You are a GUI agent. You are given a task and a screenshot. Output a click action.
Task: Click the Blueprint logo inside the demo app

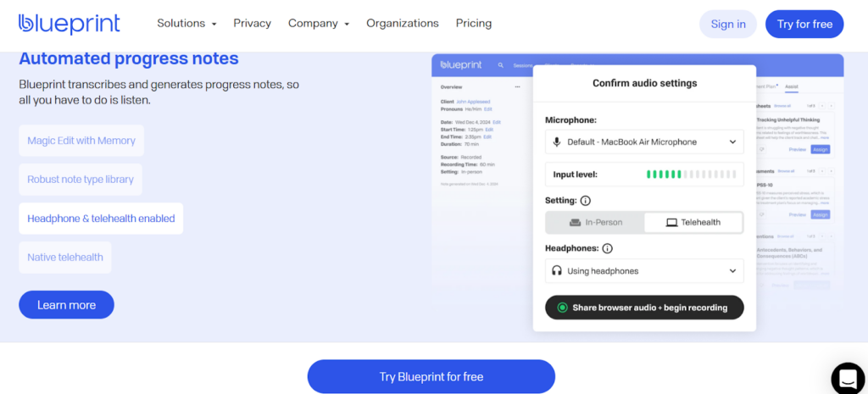(x=461, y=65)
